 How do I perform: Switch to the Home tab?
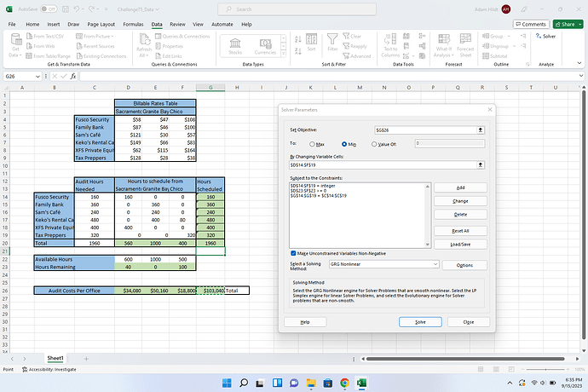click(x=32, y=24)
